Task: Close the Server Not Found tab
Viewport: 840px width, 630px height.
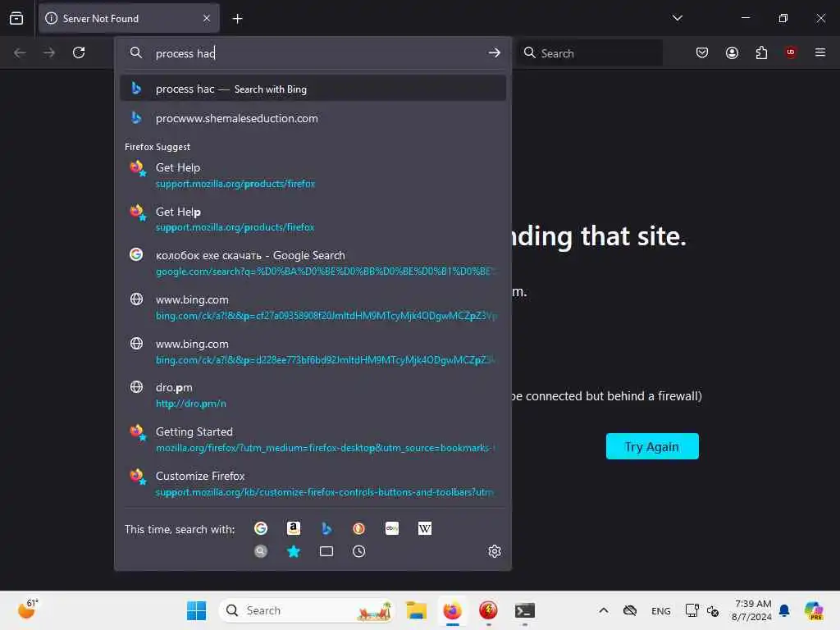Action: (x=207, y=18)
